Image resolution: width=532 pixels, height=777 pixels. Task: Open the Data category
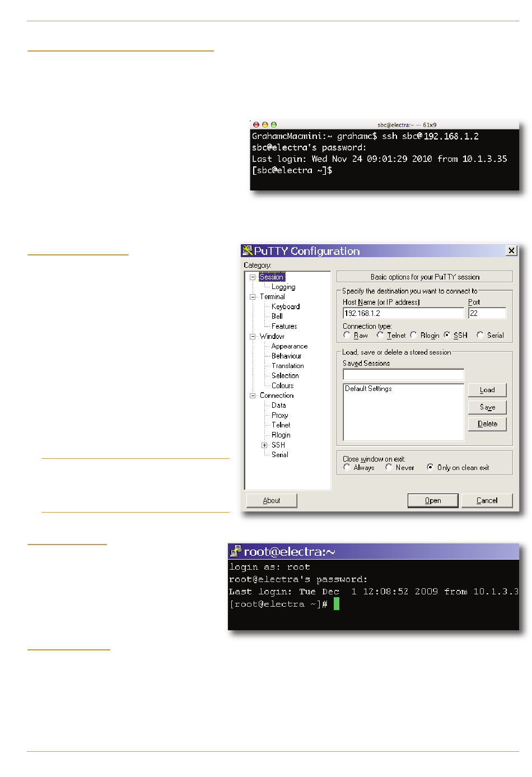tap(279, 405)
